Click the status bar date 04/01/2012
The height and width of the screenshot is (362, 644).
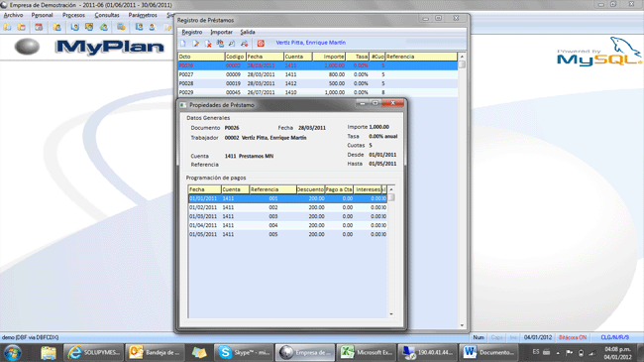pos(538,337)
